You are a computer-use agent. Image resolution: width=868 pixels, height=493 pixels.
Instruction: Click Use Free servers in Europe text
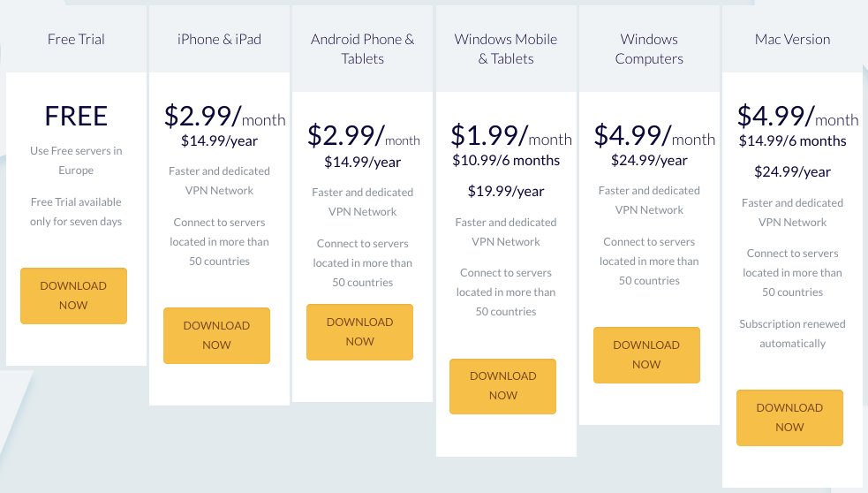pos(76,161)
